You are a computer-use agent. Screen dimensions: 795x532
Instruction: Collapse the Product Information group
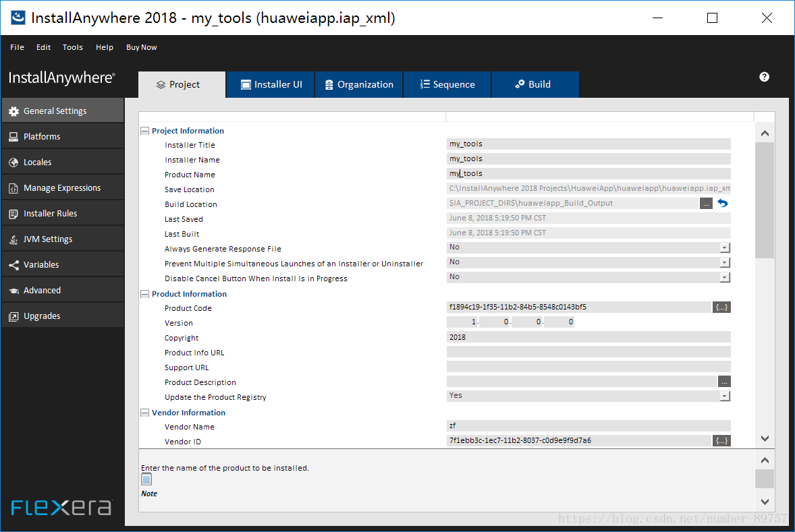click(144, 294)
